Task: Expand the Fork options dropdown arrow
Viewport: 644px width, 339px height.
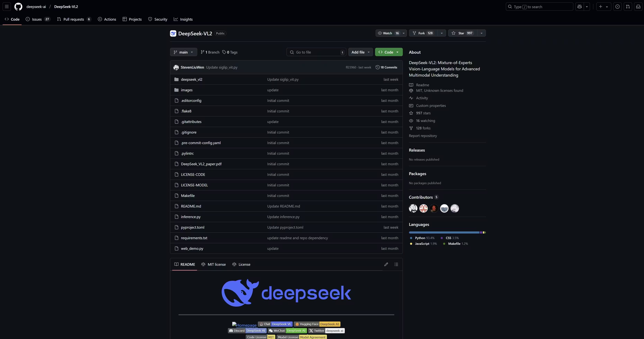Action: click(x=442, y=33)
